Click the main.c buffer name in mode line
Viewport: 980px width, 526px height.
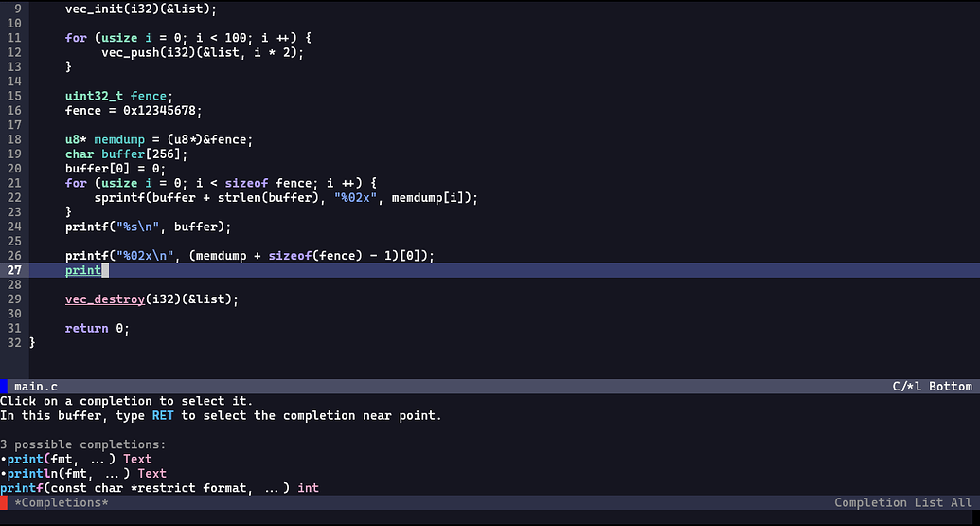(36, 387)
